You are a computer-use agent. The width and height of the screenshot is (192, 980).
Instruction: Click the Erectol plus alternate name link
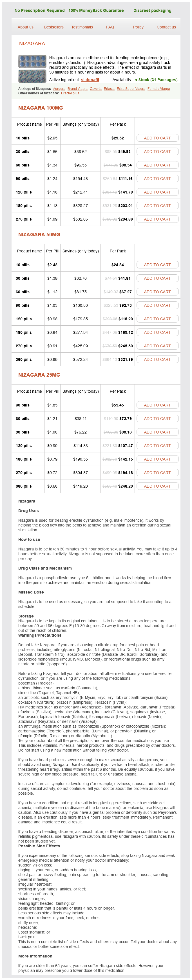tap(70, 93)
